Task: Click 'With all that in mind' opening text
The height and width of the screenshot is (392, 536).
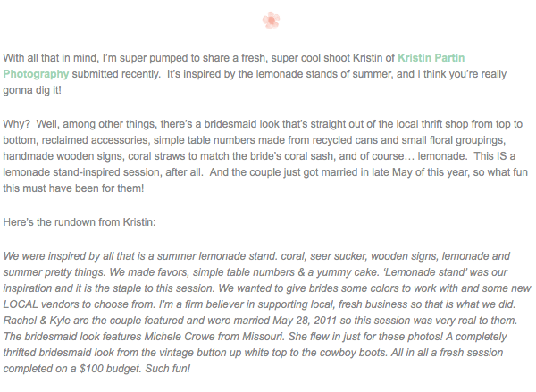Action: (51, 58)
